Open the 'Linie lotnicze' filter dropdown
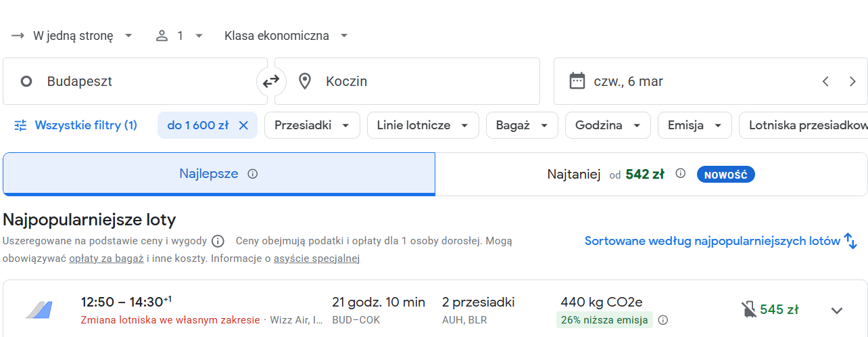868x337 pixels. point(423,125)
